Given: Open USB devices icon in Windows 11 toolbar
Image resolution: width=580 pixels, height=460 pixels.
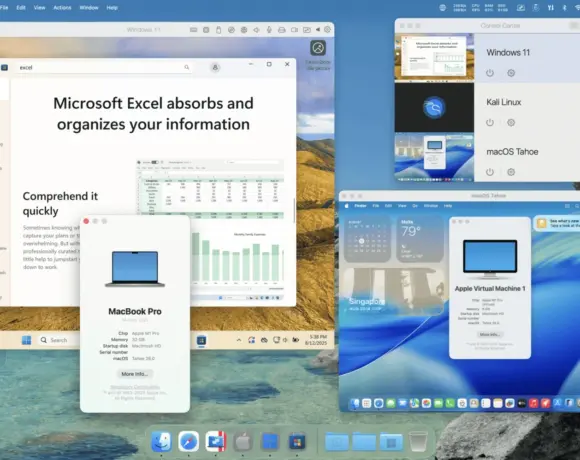Looking at the screenshot, I should point(219,30).
